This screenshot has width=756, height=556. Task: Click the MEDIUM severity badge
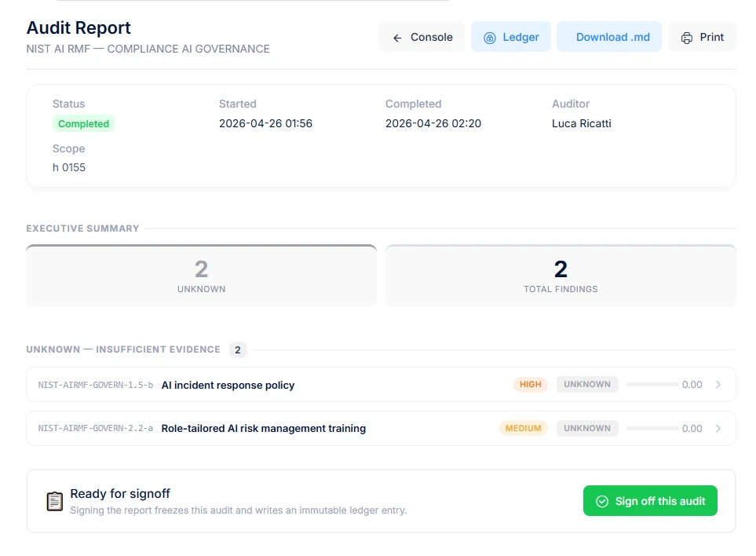tap(523, 428)
